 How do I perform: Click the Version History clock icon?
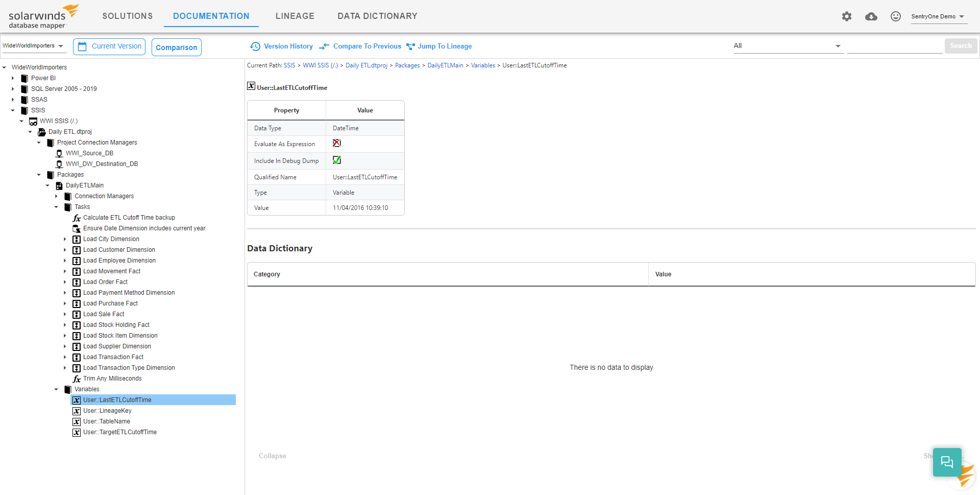pyautogui.click(x=255, y=46)
